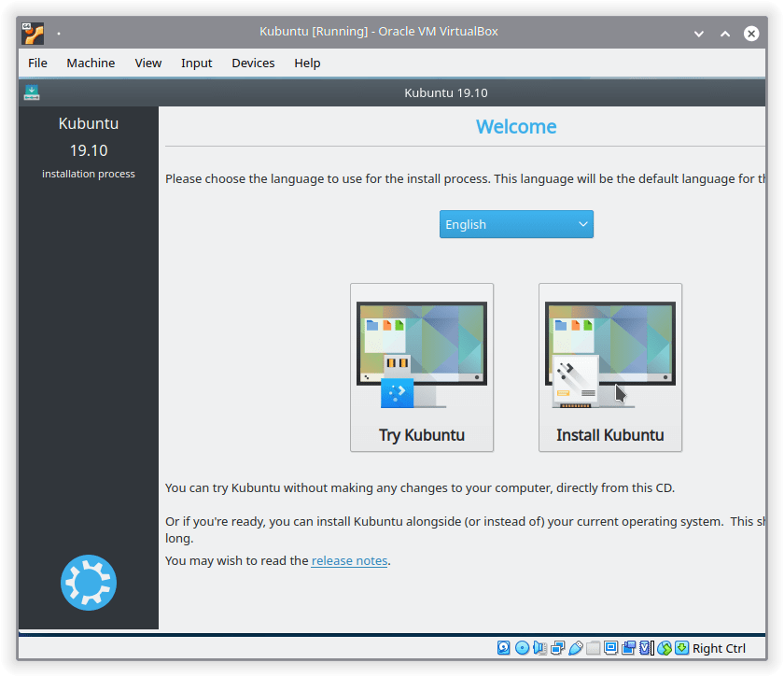Minimize the VirtualBox window
784x677 pixels.
(x=699, y=34)
